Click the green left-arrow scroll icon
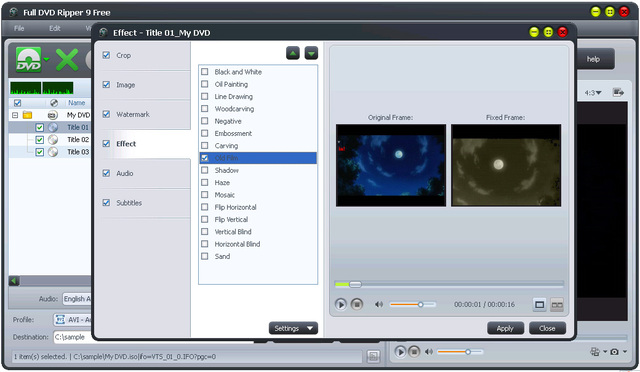Viewport: 640px width, 372px height. click(x=14, y=281)
